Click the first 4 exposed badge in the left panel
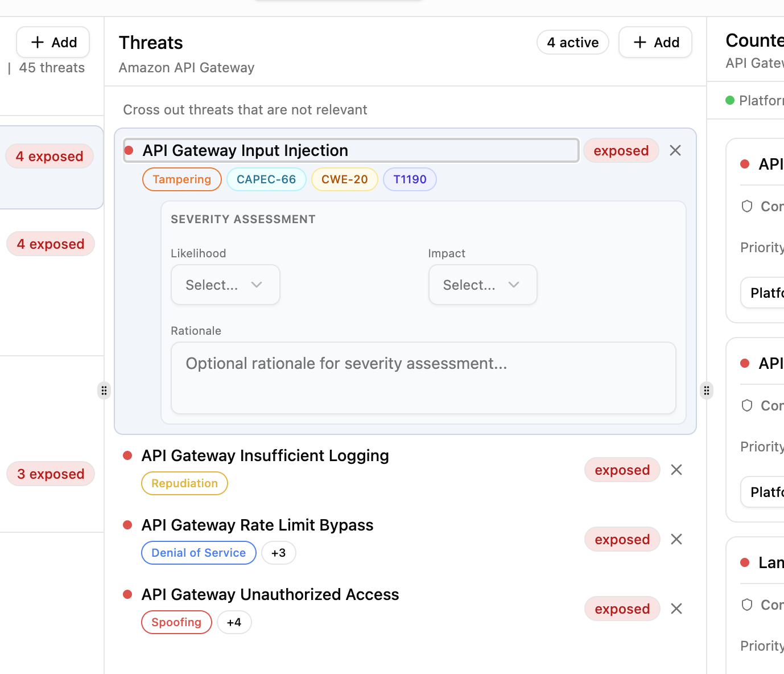Screen dimensions: 784x674 (x=49, y=156)
